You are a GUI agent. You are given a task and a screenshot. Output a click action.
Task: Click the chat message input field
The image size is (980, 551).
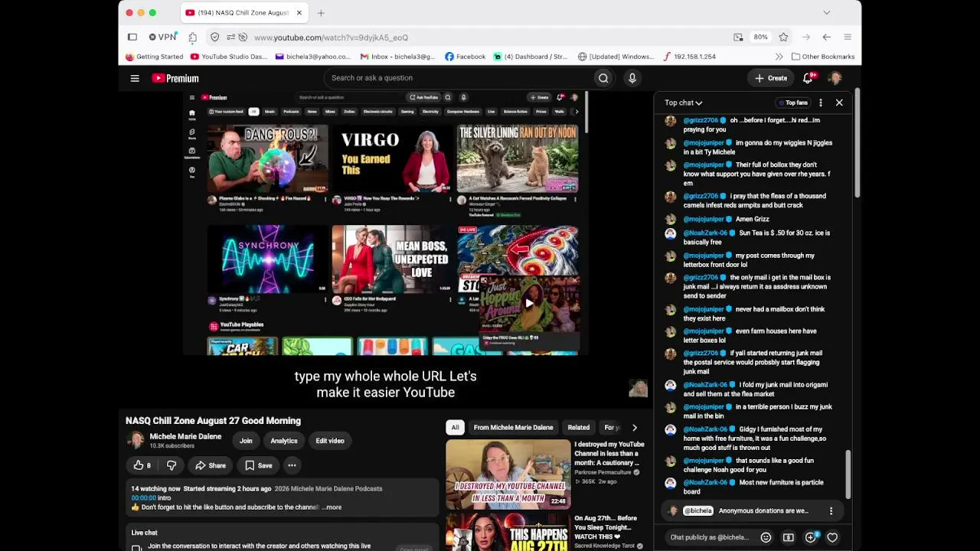[x=710, y=537]
